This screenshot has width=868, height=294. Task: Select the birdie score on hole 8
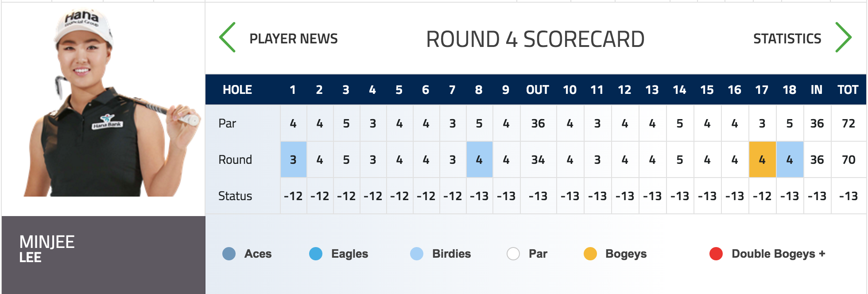[x=479, y=159]
